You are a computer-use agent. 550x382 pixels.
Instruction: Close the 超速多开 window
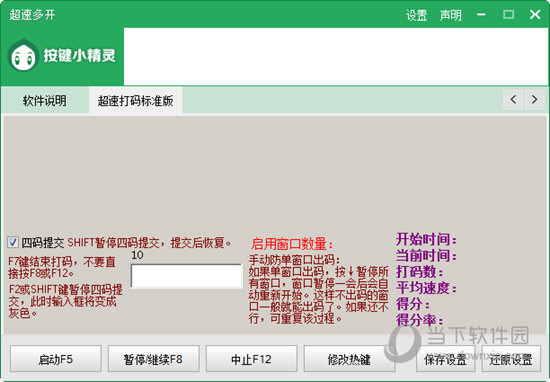click(x=535, y=15)
